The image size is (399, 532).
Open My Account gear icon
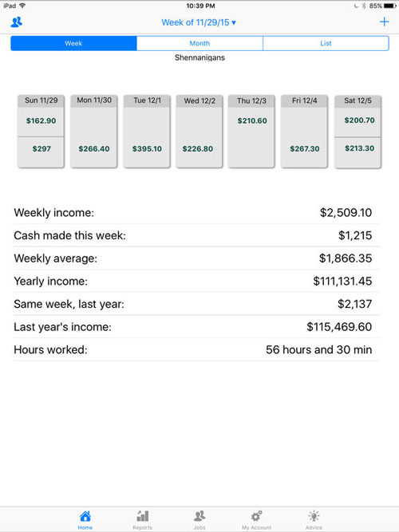[256, 516]
